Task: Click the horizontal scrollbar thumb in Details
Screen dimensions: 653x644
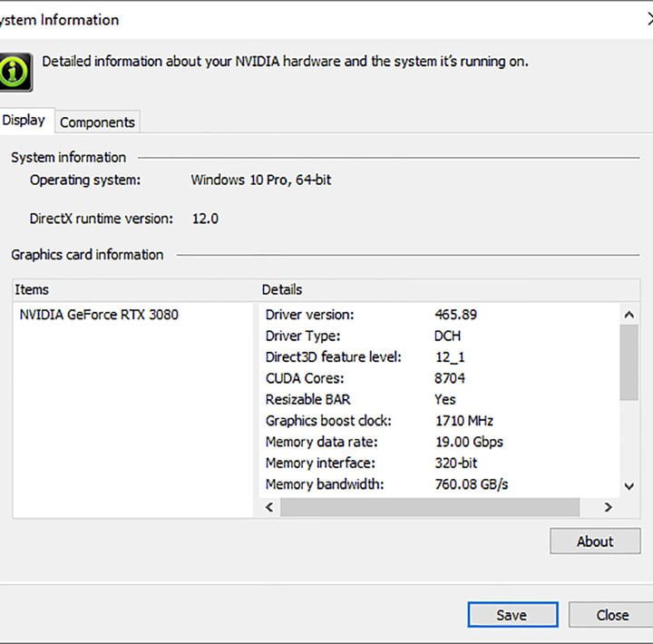Action: (430, 507)
